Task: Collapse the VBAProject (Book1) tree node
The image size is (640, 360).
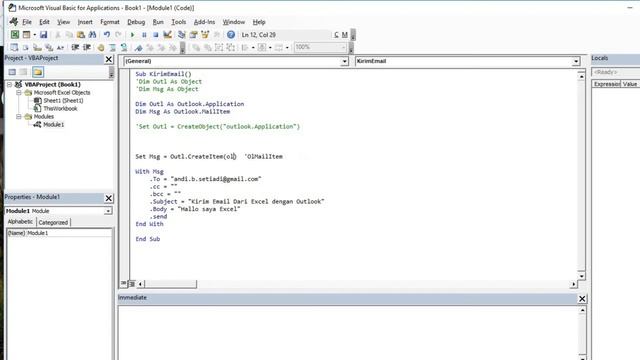Action: pos(9,84)
